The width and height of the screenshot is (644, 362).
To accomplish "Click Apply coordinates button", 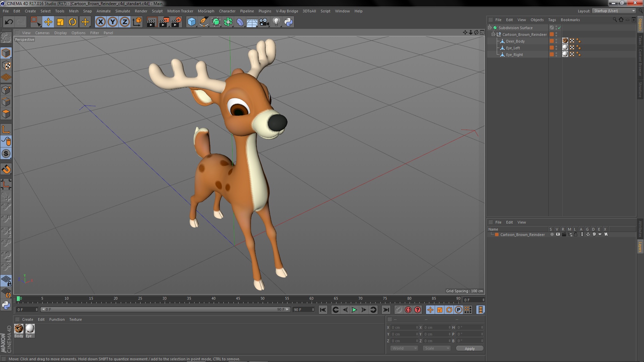I will point(470,349).
